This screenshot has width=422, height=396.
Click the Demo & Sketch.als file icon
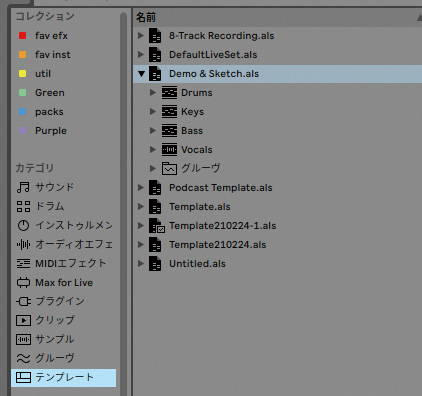[155, 74]
